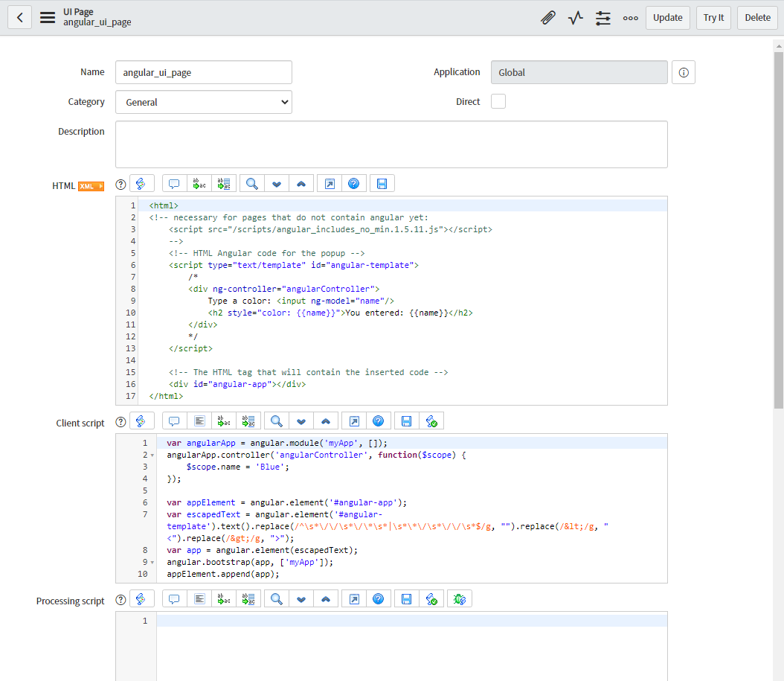Pop out the HTML editor to new window
Viewport: 784px width, 681px height.
point(329,183)
